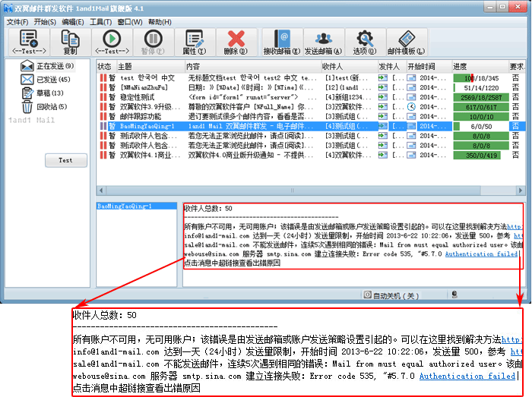Image resolution: width=532 pixels, height=397 pixels.
Task: Click 收件人总数: 50 line in log
Action: (x=207, y=209)
